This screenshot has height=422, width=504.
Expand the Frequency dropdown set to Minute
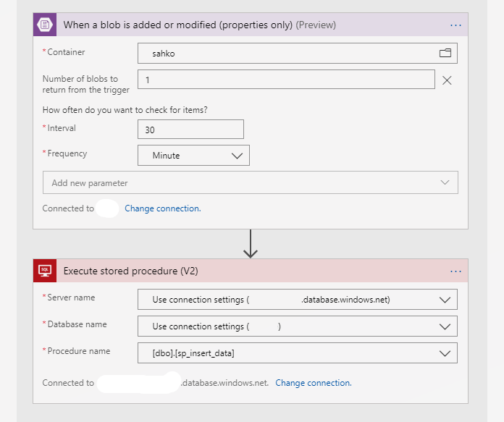tap(238, 156)
